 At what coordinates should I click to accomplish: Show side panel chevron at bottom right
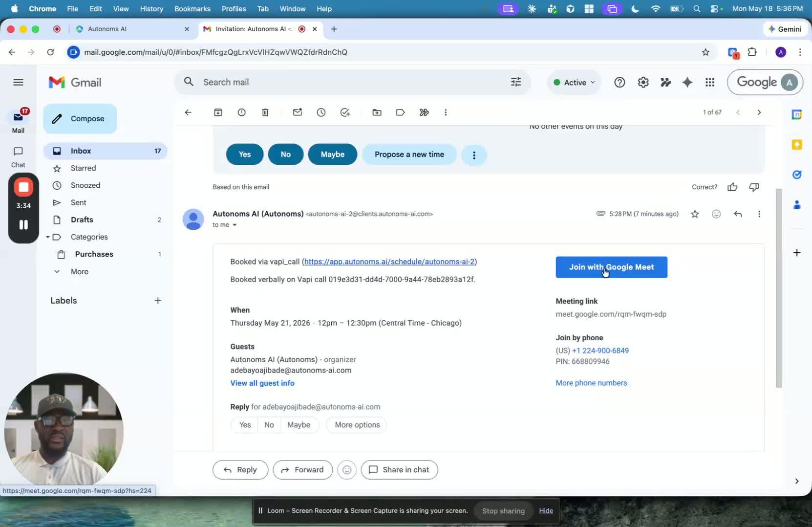[797, 481]
